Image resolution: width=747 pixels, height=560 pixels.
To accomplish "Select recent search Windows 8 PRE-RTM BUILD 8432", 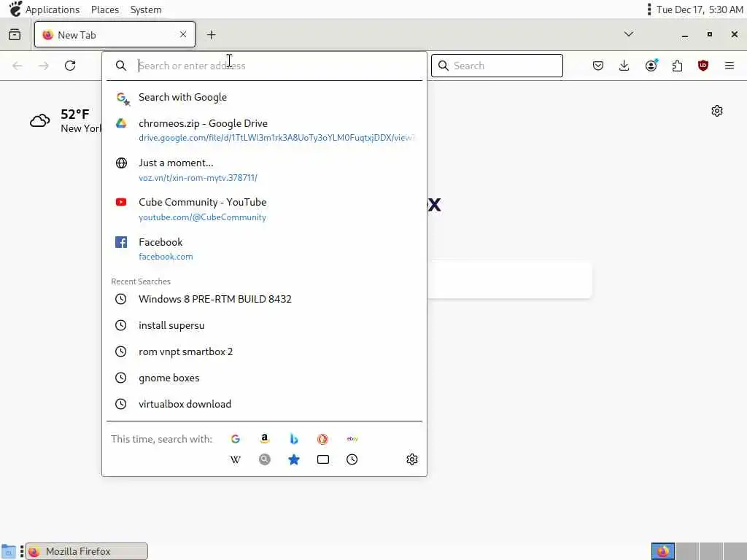I will pos(264,299).
